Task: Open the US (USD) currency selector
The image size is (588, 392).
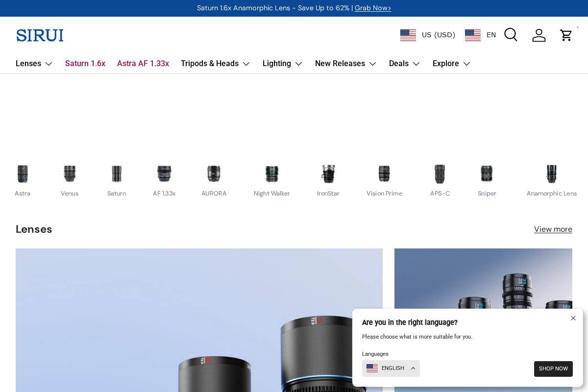Action: point(428,35)
